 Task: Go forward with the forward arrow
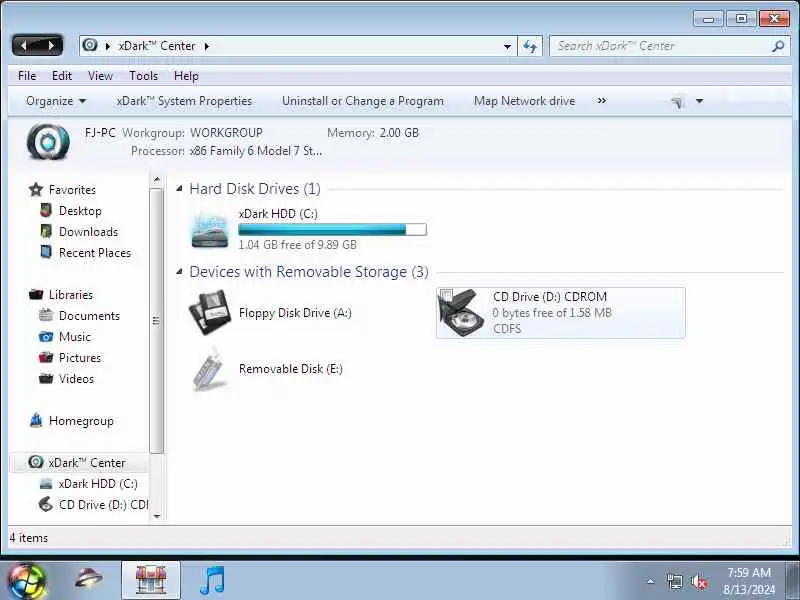pyautogui.click(x=51, y=46)
